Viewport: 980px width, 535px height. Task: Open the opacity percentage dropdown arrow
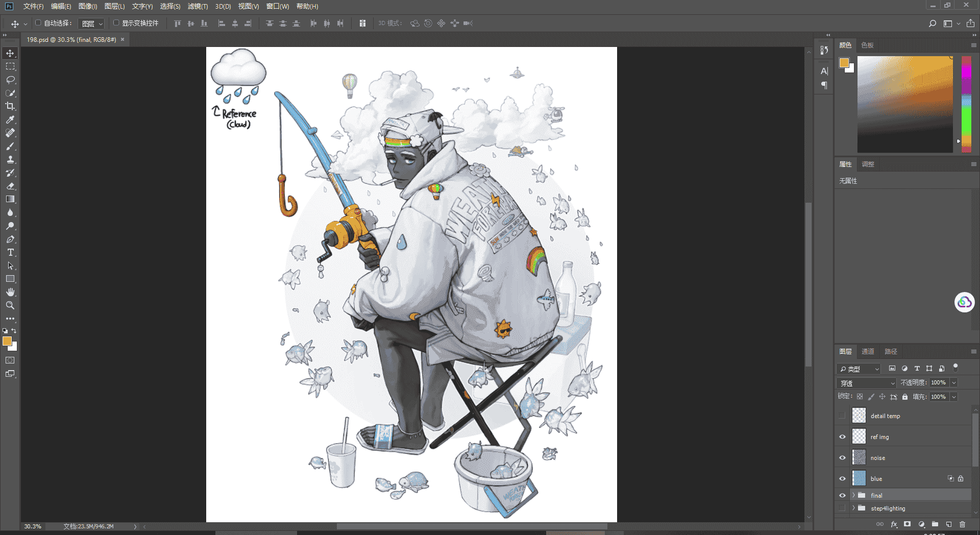point(953,382)
